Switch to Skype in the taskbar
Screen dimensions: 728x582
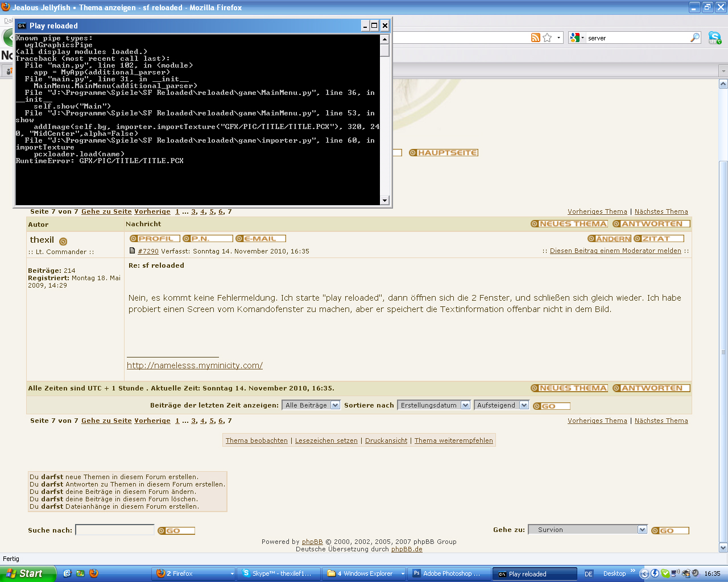tap(277, 573)
